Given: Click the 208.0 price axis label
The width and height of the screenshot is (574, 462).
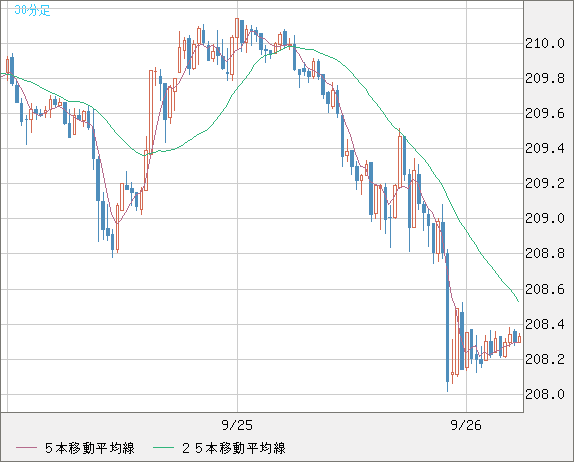Looking at the screenshot, I should 545,394.
